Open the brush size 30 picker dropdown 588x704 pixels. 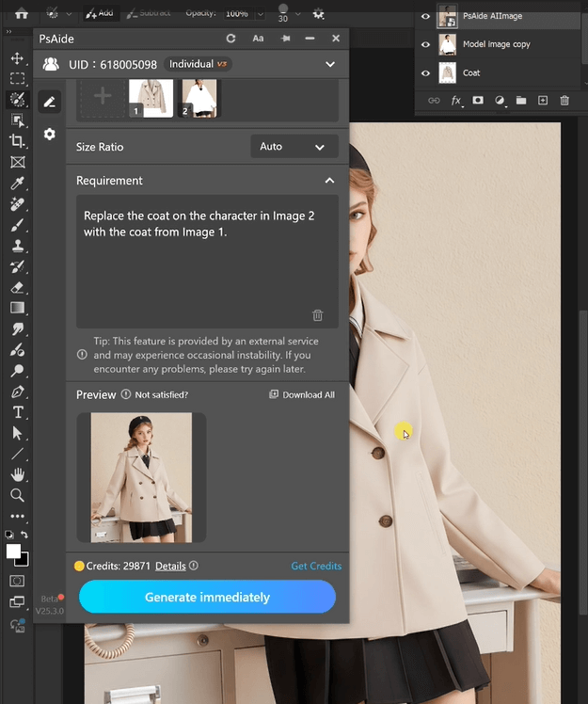(297, 14)
